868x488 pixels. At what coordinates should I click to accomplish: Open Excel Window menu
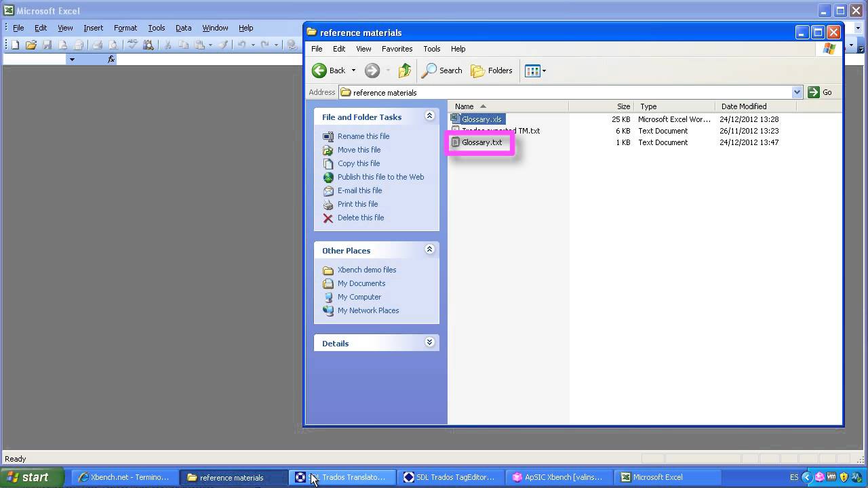215,28
